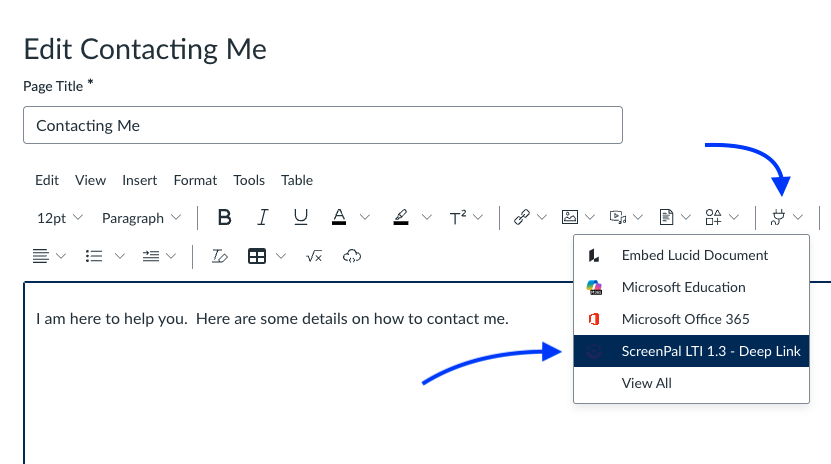The width and height of the screenshot is (831, 464).
Task: Expand the apps plug chevron
Action: pos(798,217)
